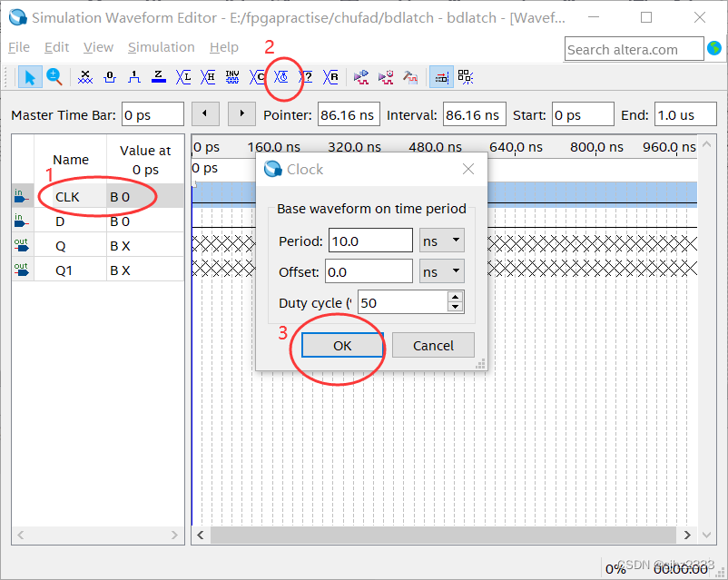Click waveform horizontal scrollbar thumb
The image size is (728, 580).
pyautogui.click(x=443, y=535)
